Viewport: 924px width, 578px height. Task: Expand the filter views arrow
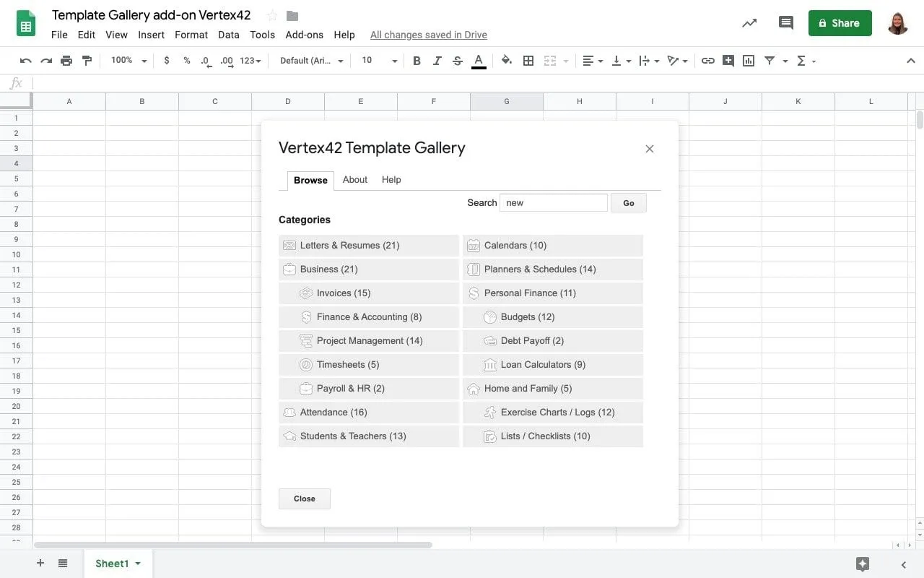coord(785,61)
